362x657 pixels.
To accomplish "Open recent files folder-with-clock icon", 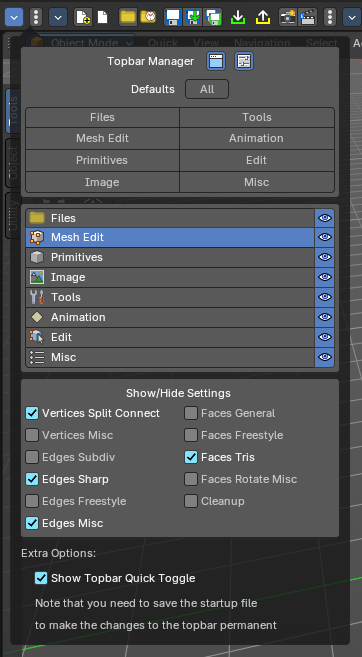I will (x=147, y=17).
